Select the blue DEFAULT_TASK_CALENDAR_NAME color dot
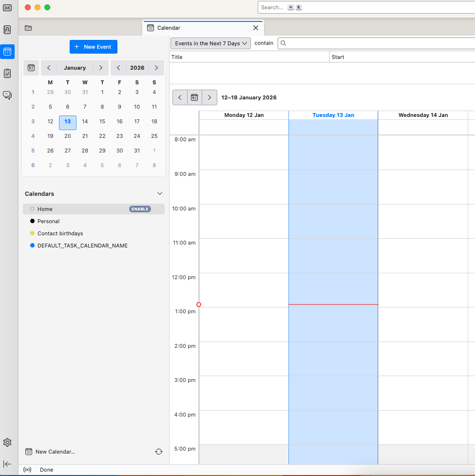Viewport: 475px width, 476px height. [31, 245]
